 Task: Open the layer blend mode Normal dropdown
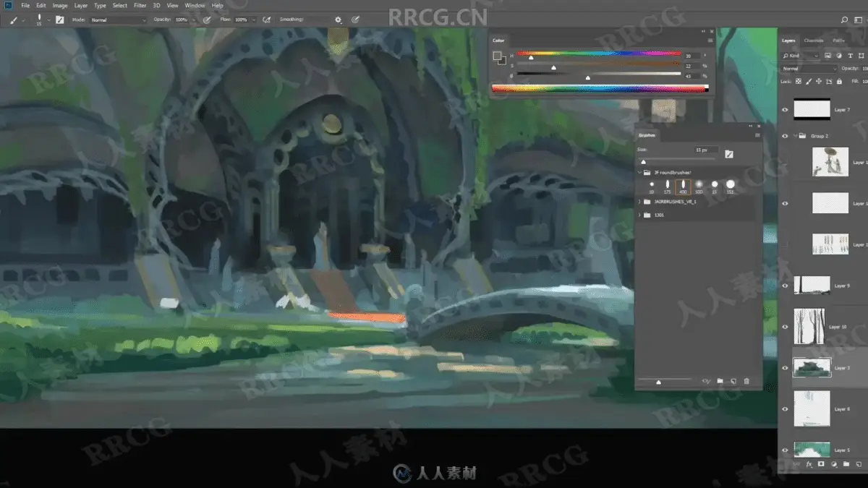click(x=810, y=69)
